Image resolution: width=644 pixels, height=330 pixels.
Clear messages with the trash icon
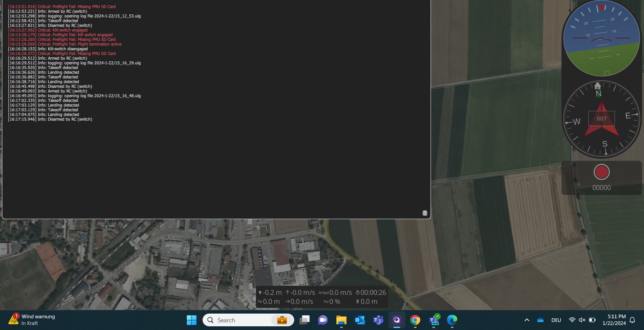pos(425,213)
